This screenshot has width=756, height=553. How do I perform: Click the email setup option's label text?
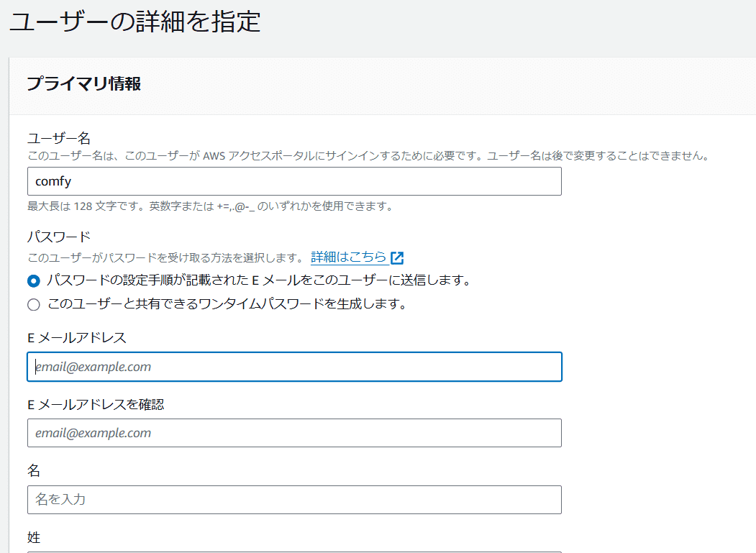tap(259, 280)
